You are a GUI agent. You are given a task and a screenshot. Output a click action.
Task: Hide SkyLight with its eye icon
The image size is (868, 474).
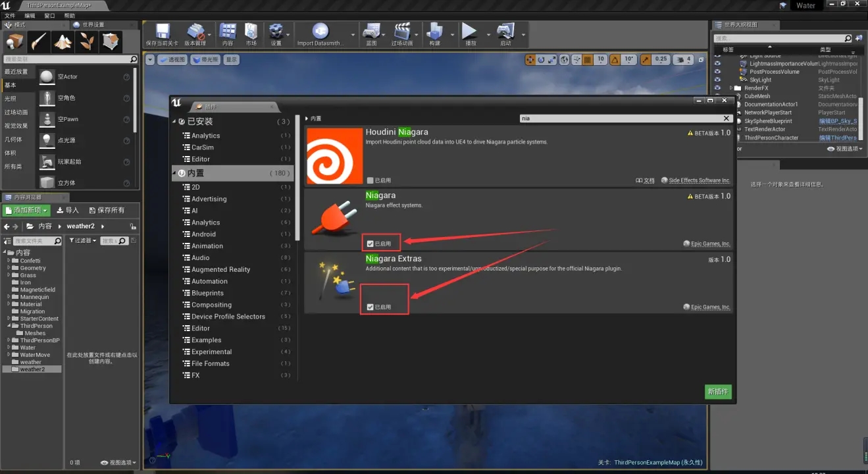(717, 80)
